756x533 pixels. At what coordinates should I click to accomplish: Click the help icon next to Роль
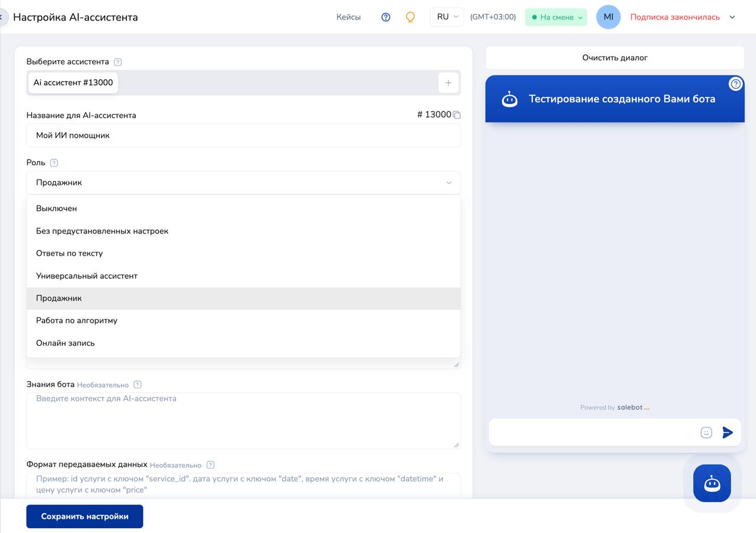(x=54, y=163)
